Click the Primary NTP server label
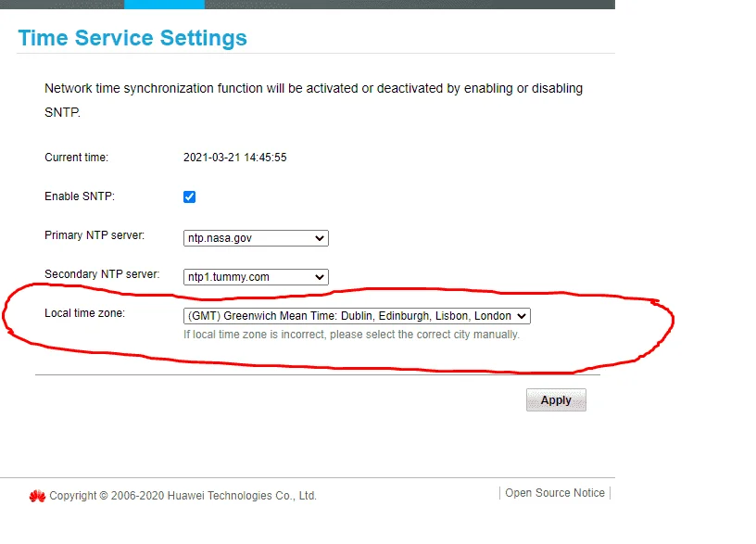Image resolution: width=756 pixels, height=544 pixels. click(94, 235)
